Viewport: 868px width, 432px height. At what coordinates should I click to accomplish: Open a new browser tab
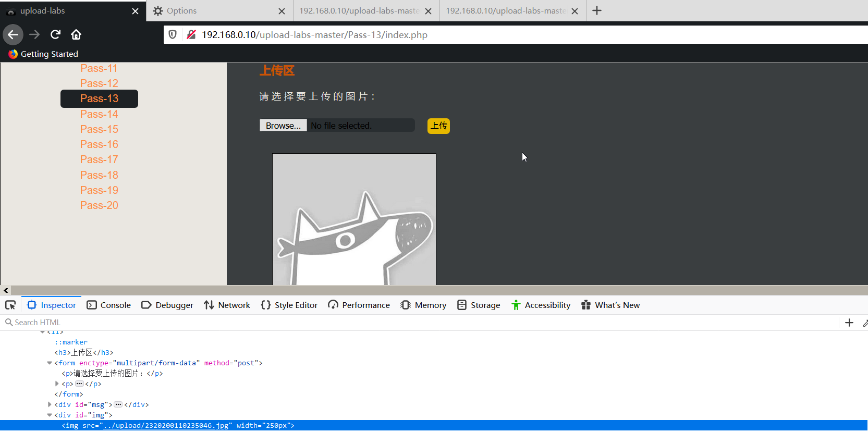[597, 10]
